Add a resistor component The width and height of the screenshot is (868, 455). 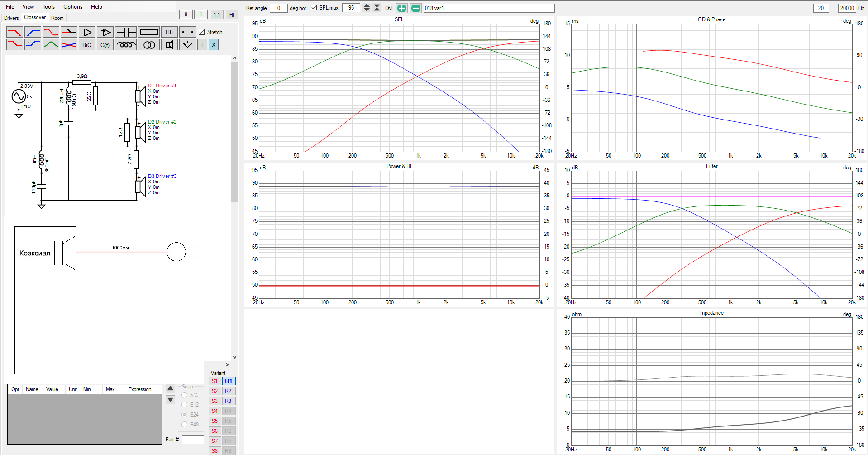pyautogui.click(x=148, y=32)
